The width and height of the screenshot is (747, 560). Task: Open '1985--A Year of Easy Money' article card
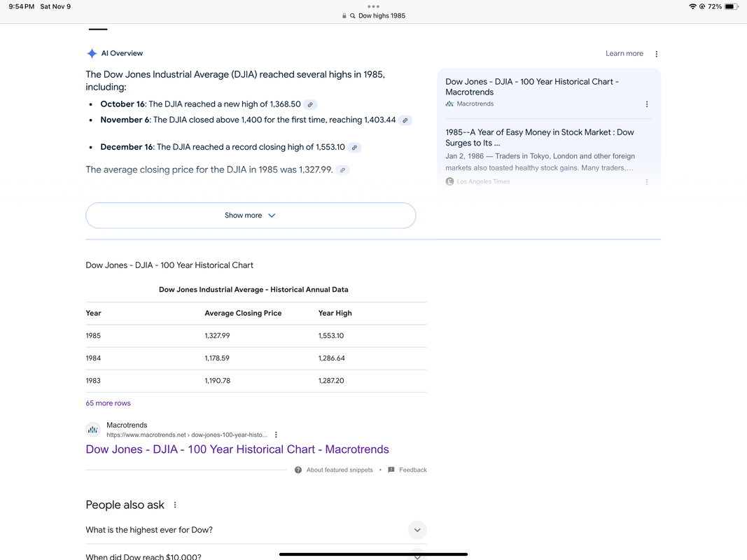click(x=549, y=156)
